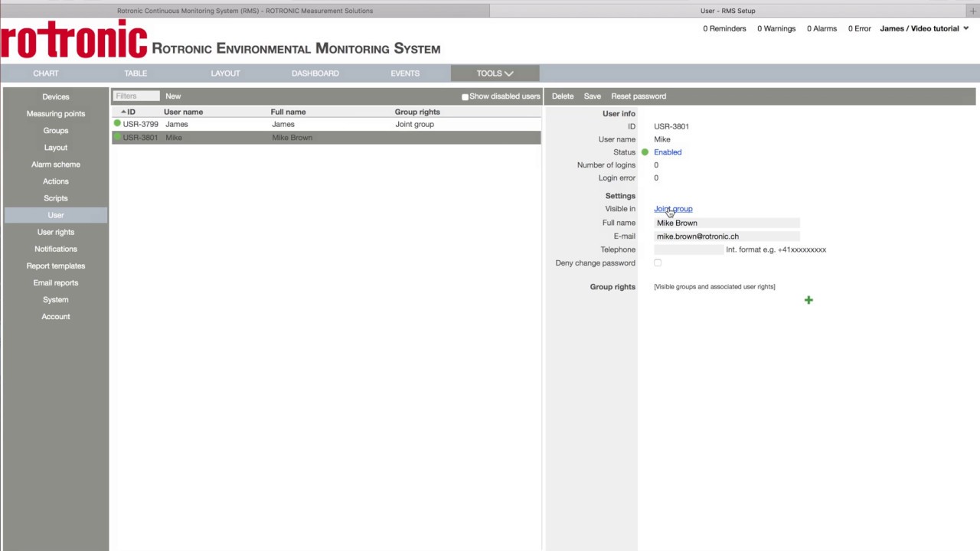980x551 pixels.
Task: Select the USR-3801 Mike user row
Action: (x=326, y=138)
